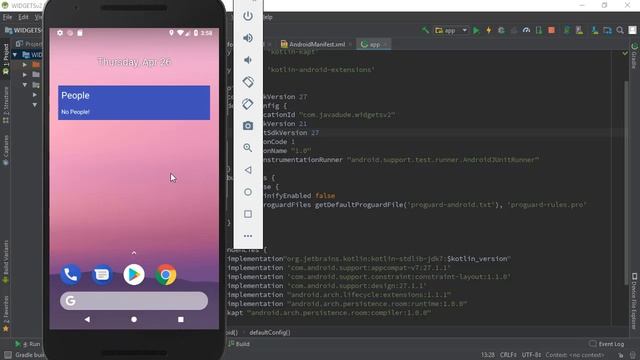The height and width of the screenshot is (360, 640).
Task: Open the Structure side tab
Action: pyautogui.click(x=6, y=104)
